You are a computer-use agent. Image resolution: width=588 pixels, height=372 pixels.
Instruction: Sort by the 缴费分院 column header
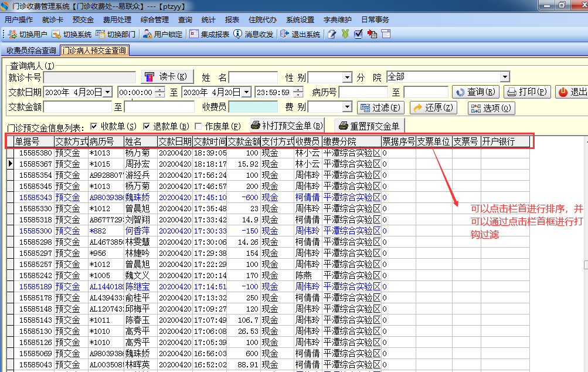(351, 141)
